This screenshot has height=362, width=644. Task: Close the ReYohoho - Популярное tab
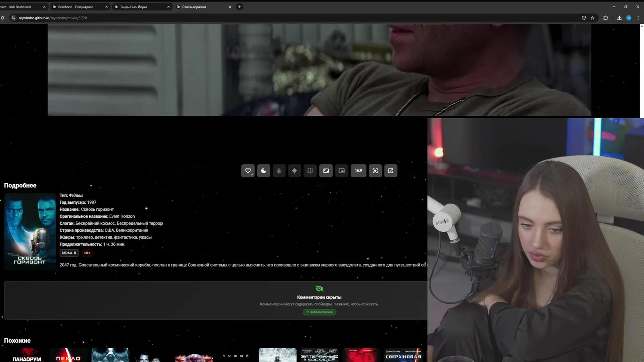pos(106,7)
